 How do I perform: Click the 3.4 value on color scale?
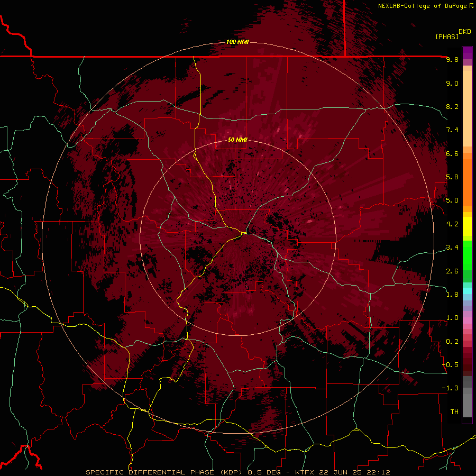coord(452,248)
